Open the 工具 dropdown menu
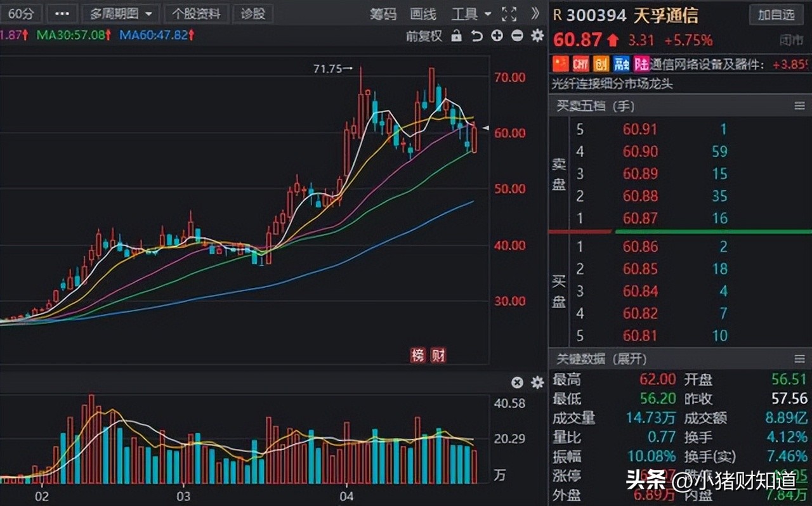This screenshot has width=812, height=506. click(x=468, y=13)
